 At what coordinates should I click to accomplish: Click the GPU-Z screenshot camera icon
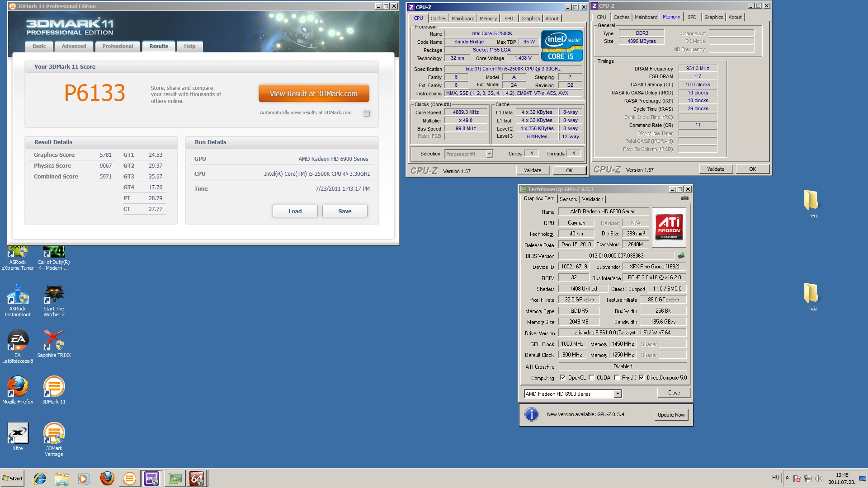pyautogui.click(x=684, y=198)
